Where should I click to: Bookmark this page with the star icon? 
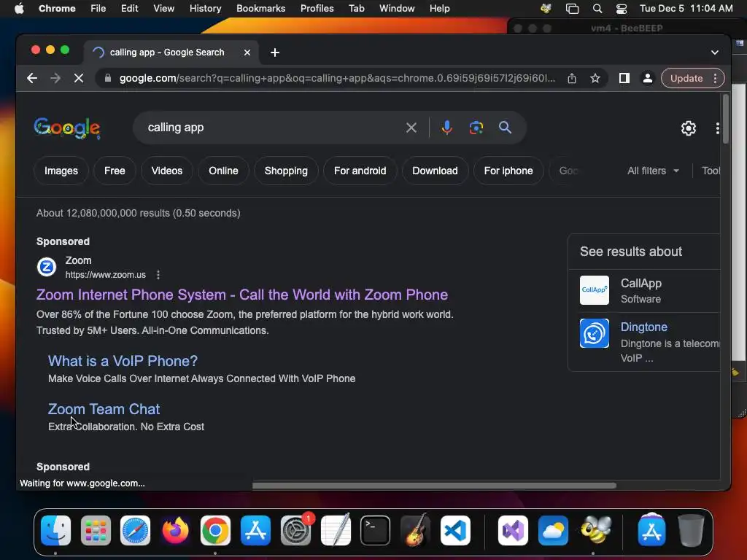(x=595, y=78)
